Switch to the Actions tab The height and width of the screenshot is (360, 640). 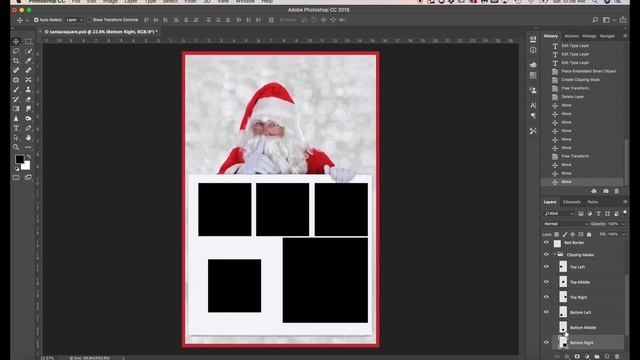tap(571, 36)
